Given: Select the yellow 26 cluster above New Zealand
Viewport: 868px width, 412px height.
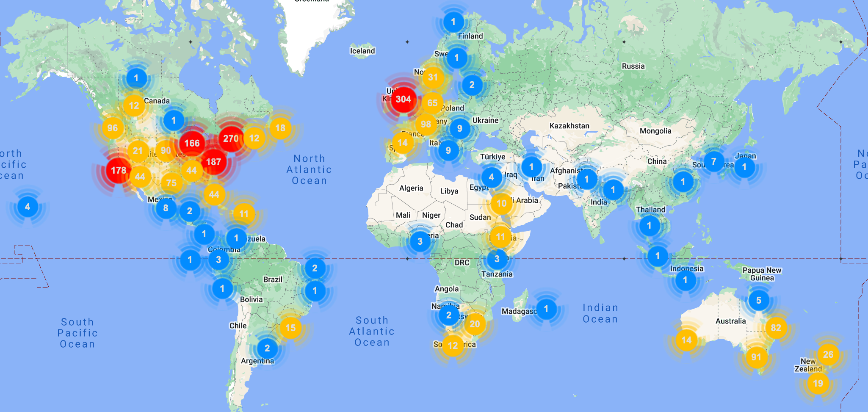Looking at the screenshot, I should tap(828, 354).
